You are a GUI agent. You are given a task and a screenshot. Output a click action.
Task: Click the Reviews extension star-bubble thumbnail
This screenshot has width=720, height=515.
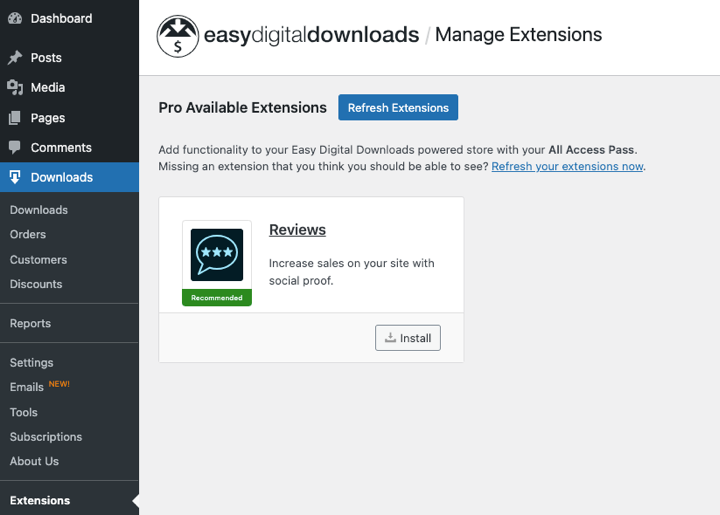click(x=217, y=255)
